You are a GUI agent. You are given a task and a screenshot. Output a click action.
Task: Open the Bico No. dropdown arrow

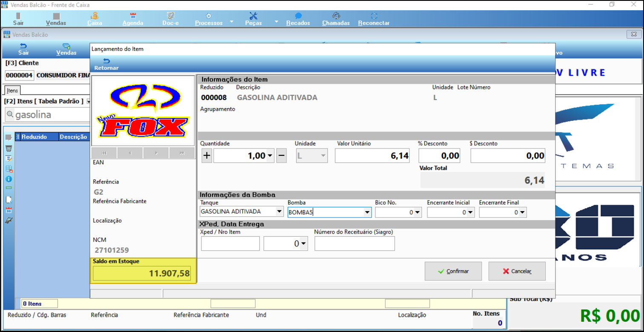click(x=418, y=212)
